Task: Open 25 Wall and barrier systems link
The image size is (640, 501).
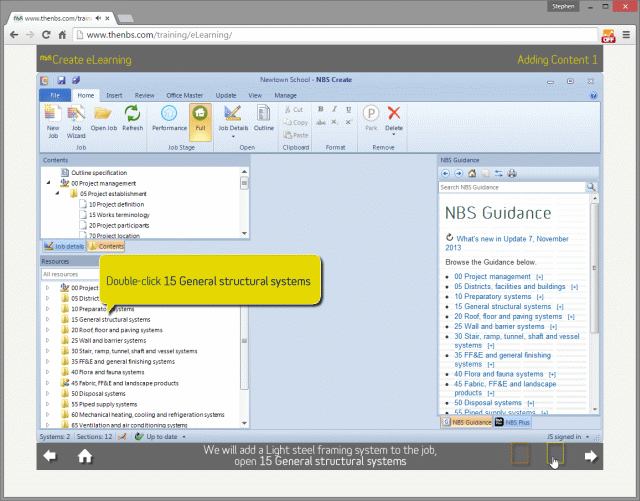Action: coord(499,326)
